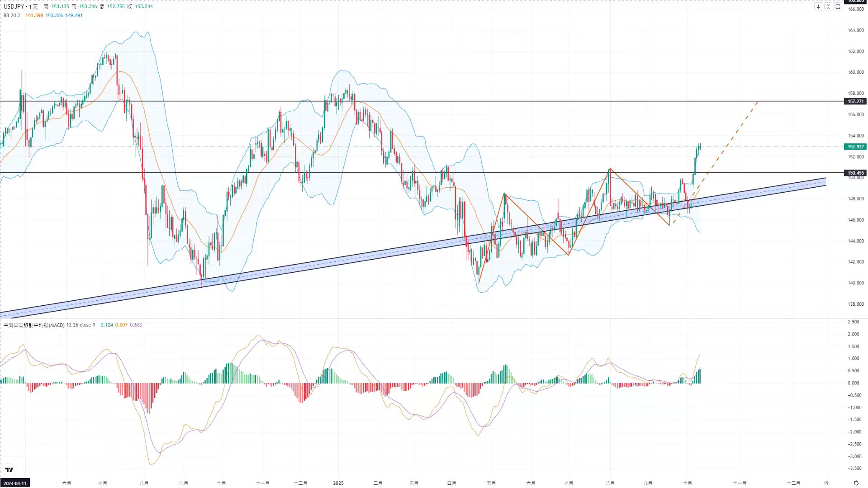The height and width of the screenshot is (488, 868).
Task: Click the down-arrow icon at top right
Action: coord(818,7)
